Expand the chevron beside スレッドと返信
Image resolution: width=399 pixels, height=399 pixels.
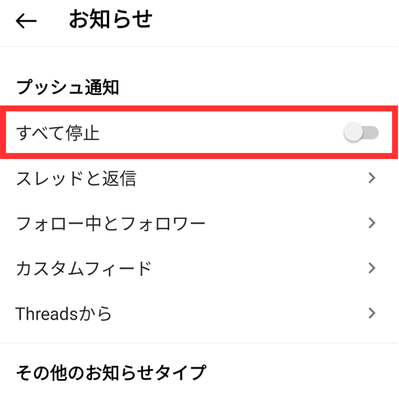point(372,178)
